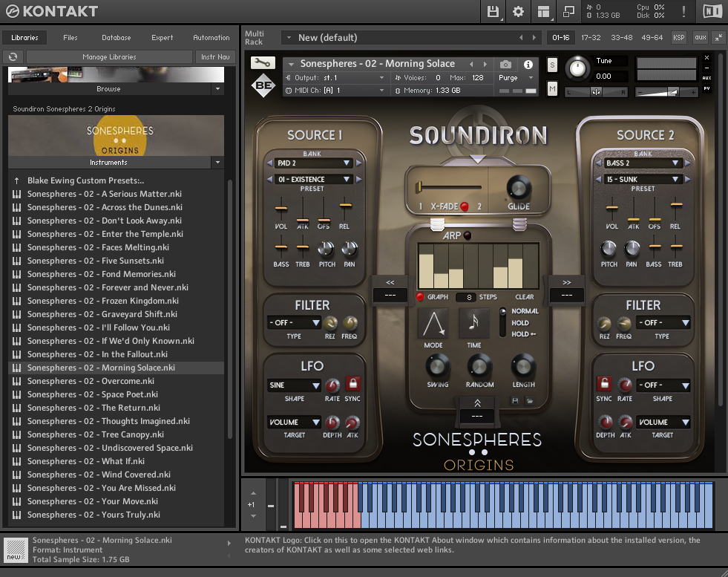This screenshot has width=728, height=577.
Task: Select the arp MODE direction icon
Action: [433, 323]
